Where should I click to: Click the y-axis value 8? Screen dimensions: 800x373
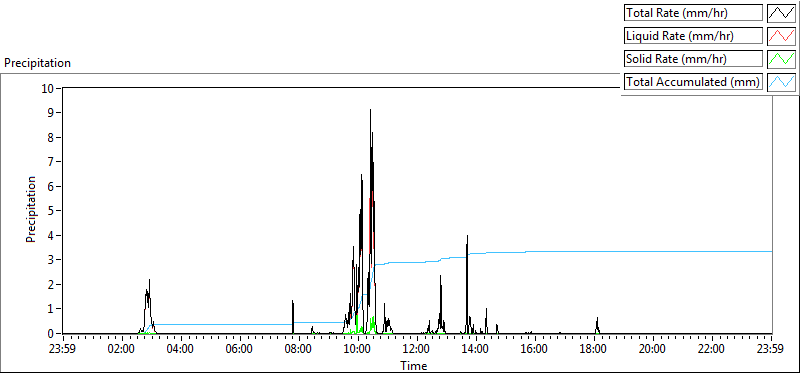click(x=51, y=137)
